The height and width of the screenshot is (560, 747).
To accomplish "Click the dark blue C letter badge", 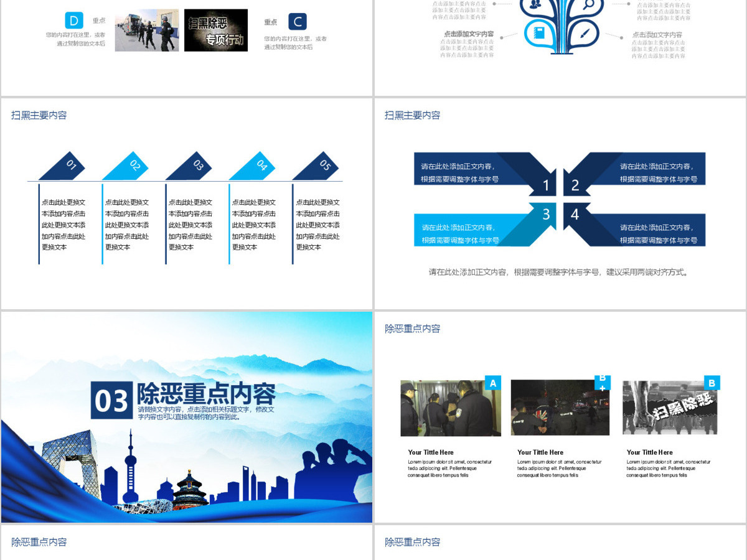I will click(298, 22).
